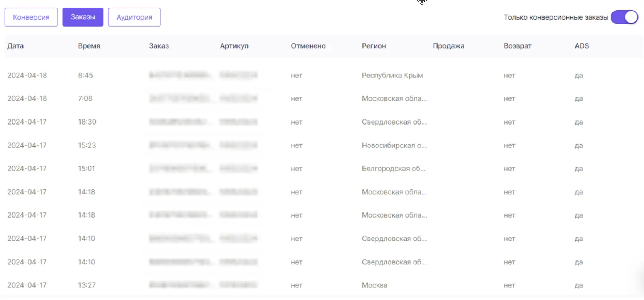This screenshot has width=644, height=300.
Task: Select the Белгородская region cell
Action: click(394, 169)
